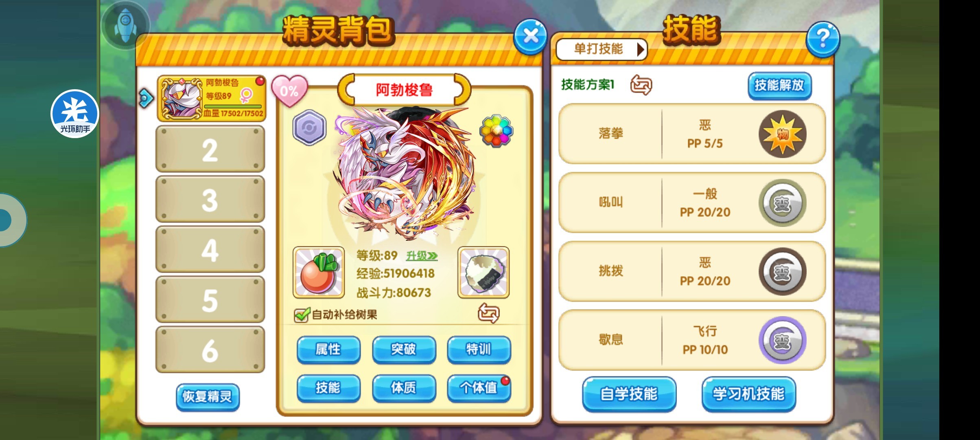Select the 阿勃梭鲁 sprite card in backpack
This screenshot has width=980, height=440.
212,98
